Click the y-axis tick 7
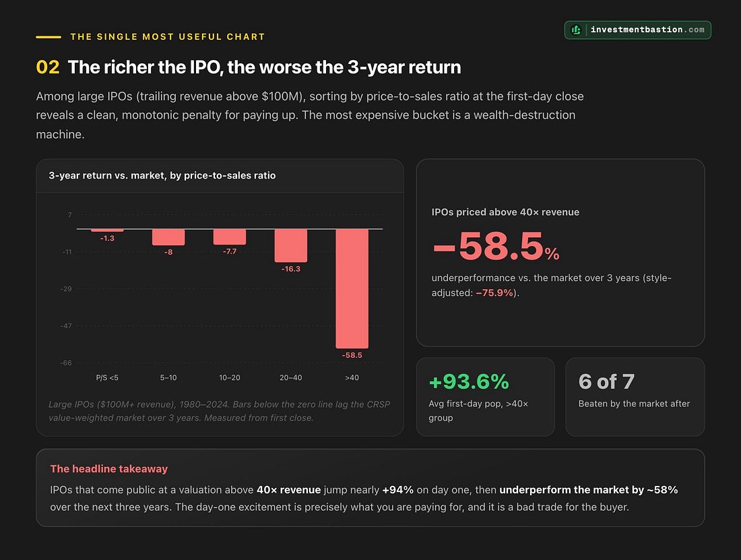Screen dimensions: 741x560 point(70,215)
